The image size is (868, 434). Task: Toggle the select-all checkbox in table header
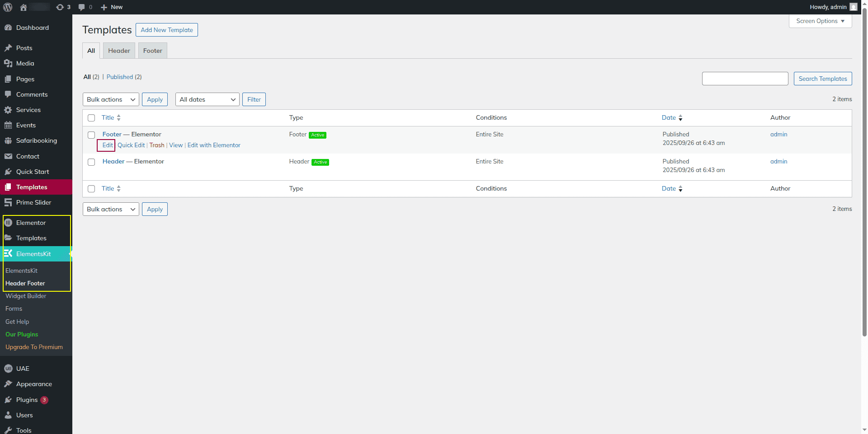[x=91, y=118]
